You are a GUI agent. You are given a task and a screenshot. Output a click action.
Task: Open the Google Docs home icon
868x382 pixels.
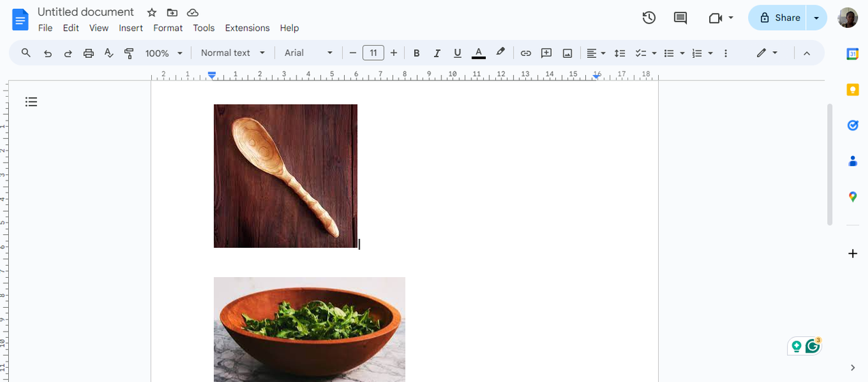pos(20,19)
